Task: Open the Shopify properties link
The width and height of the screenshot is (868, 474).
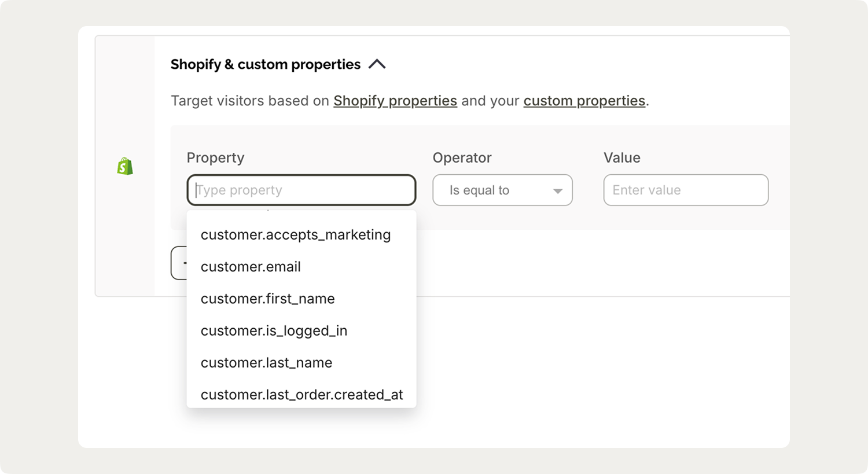Action: point(395,101)
